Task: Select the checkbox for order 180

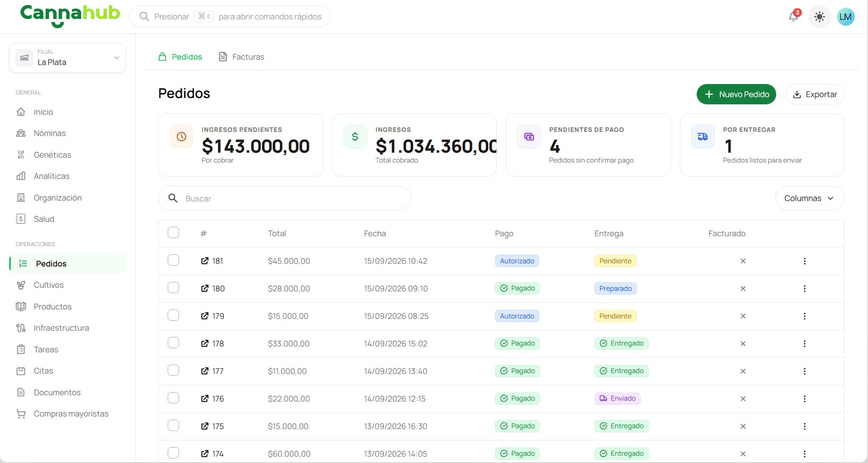Action: (x=173, y=288)
